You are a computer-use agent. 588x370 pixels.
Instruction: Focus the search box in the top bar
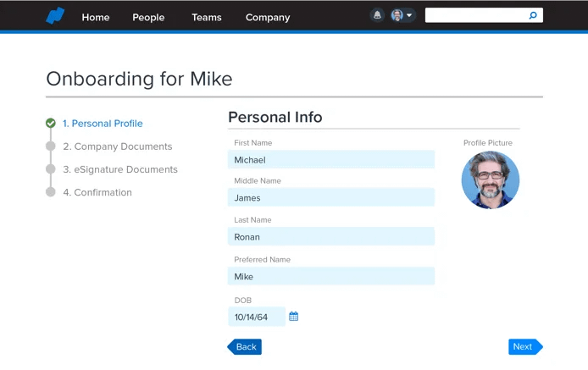(474, 15)
